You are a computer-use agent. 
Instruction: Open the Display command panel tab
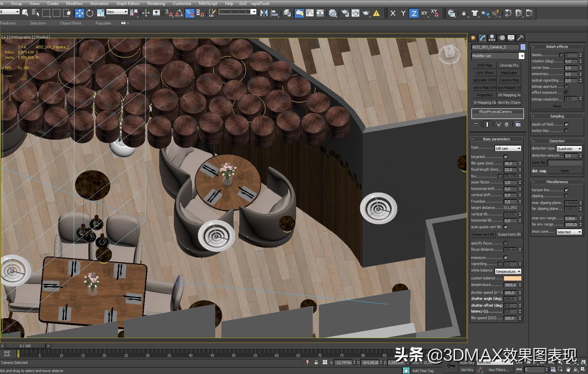511,38
